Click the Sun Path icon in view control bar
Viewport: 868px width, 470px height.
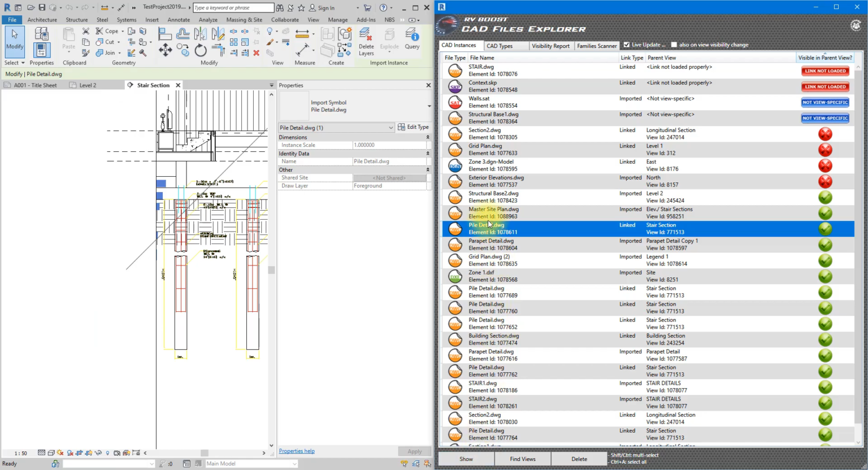coord(60,453)
